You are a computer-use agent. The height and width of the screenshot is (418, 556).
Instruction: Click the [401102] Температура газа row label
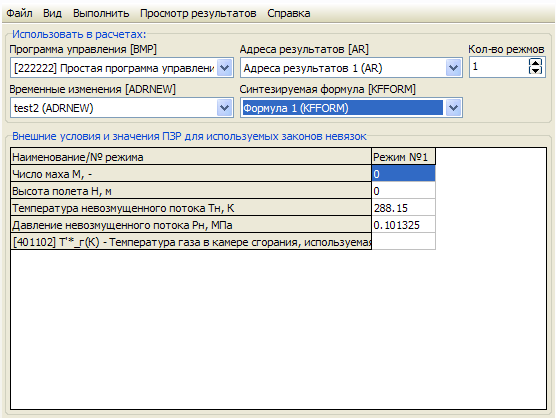coord(191,242)
